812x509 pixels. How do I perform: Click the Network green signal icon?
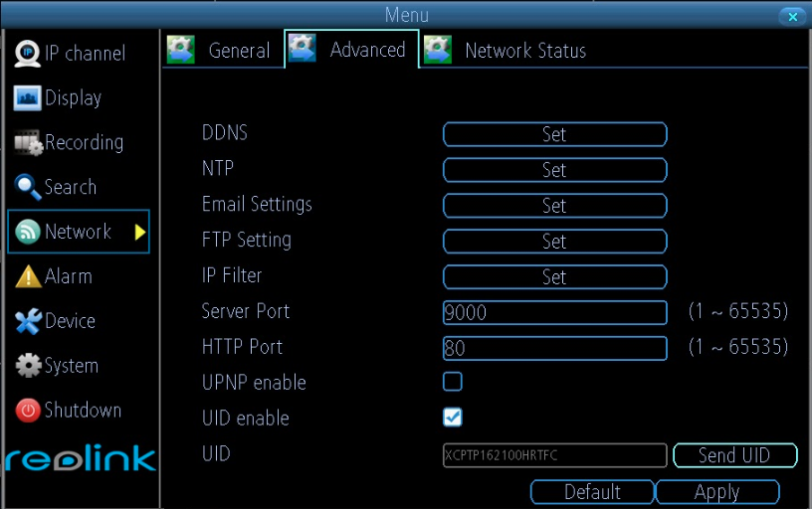[x=28, y=232]
